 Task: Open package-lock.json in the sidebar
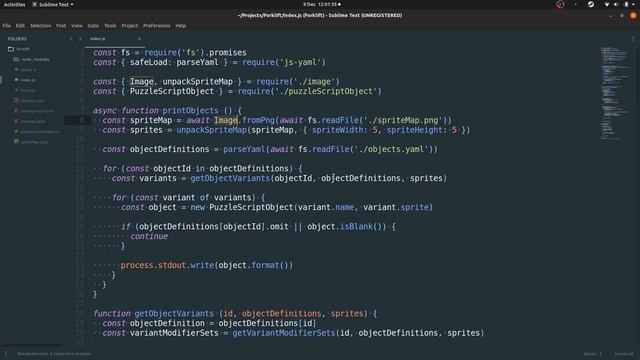pos(37,111)
